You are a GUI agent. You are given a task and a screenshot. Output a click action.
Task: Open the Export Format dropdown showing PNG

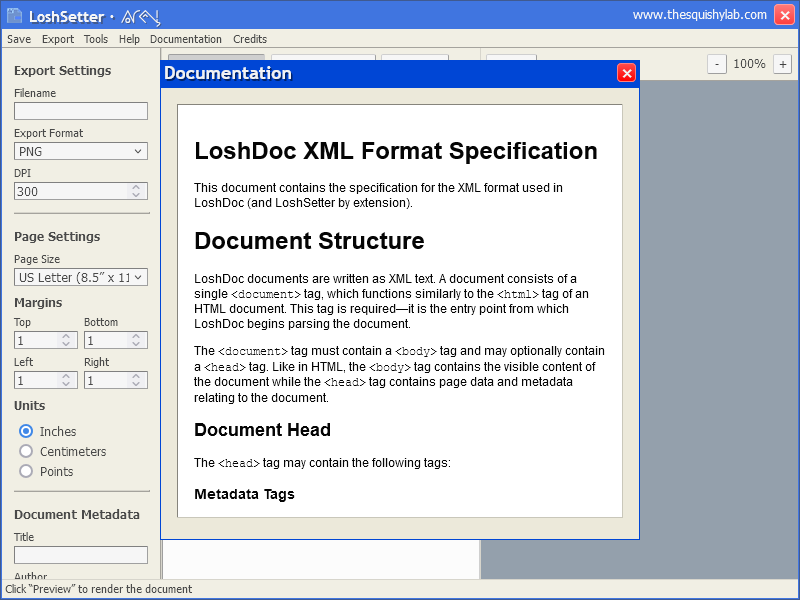(x=81, y=152)
